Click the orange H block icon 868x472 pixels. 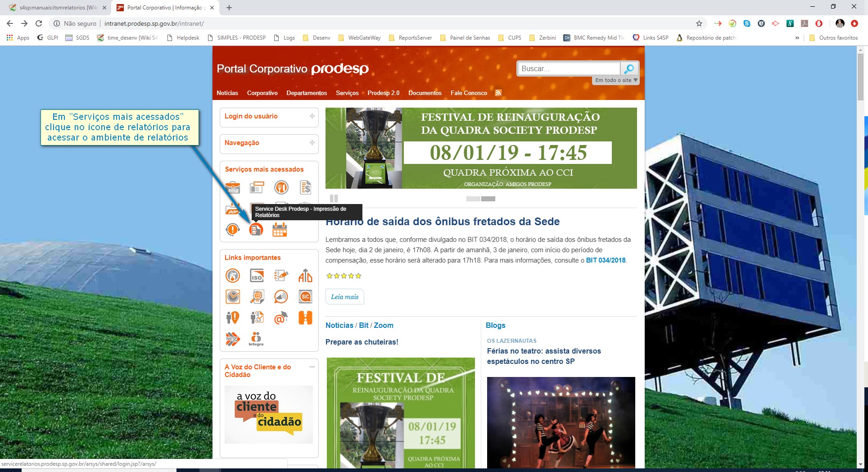click(x=305, y=318)
